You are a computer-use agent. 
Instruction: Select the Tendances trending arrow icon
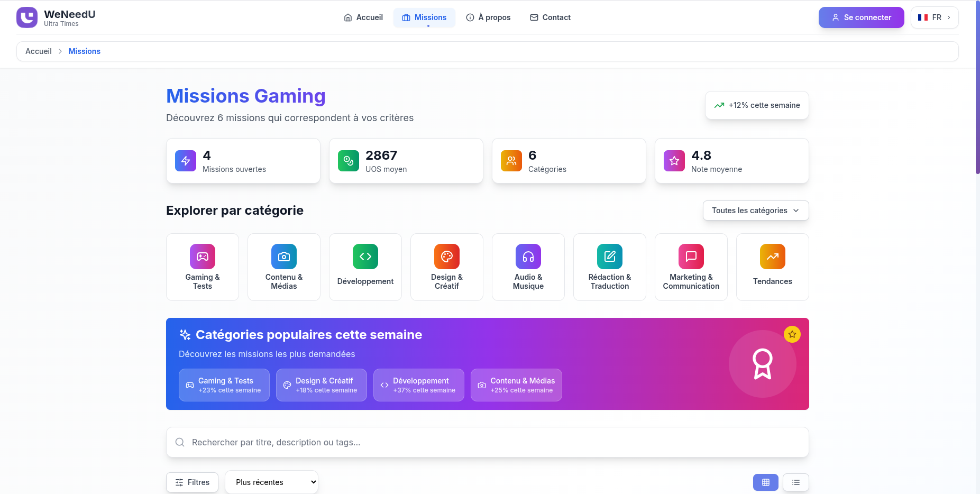(x=773, y=257)
